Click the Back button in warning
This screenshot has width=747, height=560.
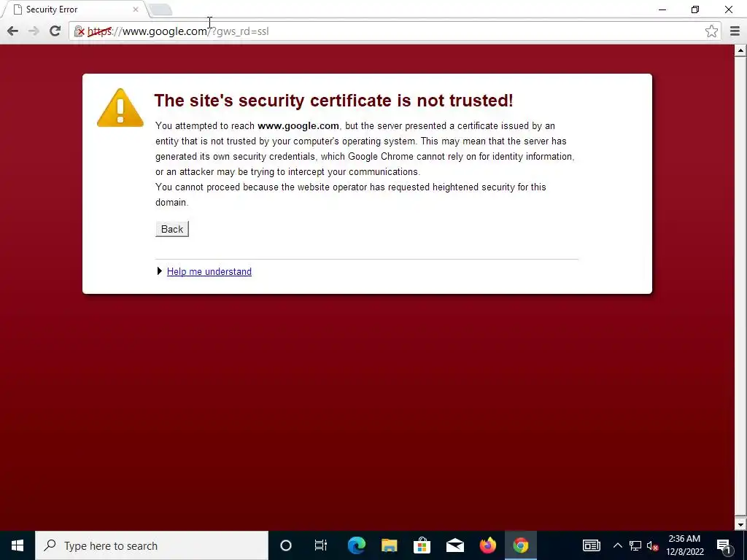tap(172, 229)
